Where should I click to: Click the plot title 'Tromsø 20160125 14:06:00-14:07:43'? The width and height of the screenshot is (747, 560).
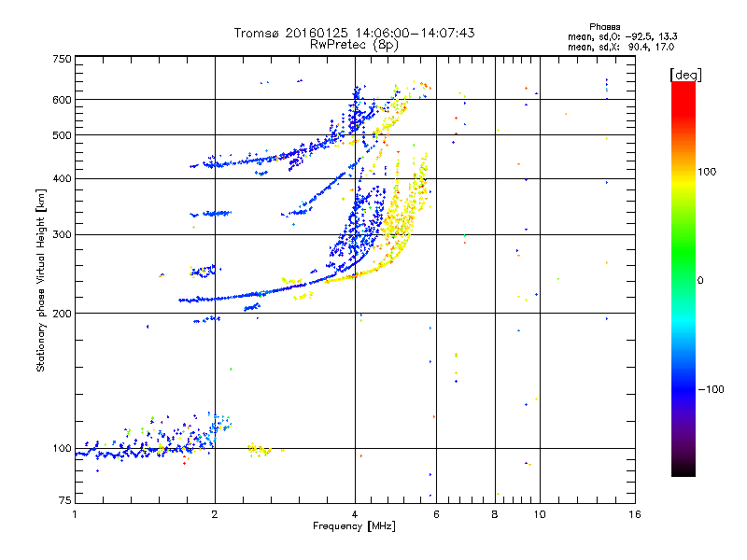[354, 33]
